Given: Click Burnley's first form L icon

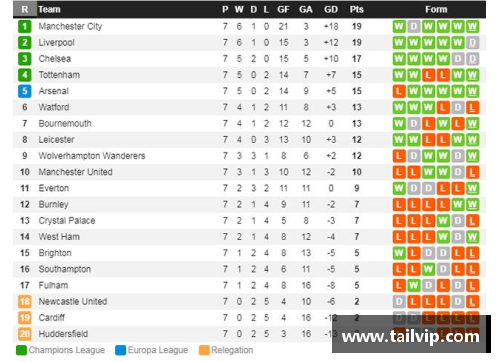Looking at the screenshot, I should [x=399, y=204].
